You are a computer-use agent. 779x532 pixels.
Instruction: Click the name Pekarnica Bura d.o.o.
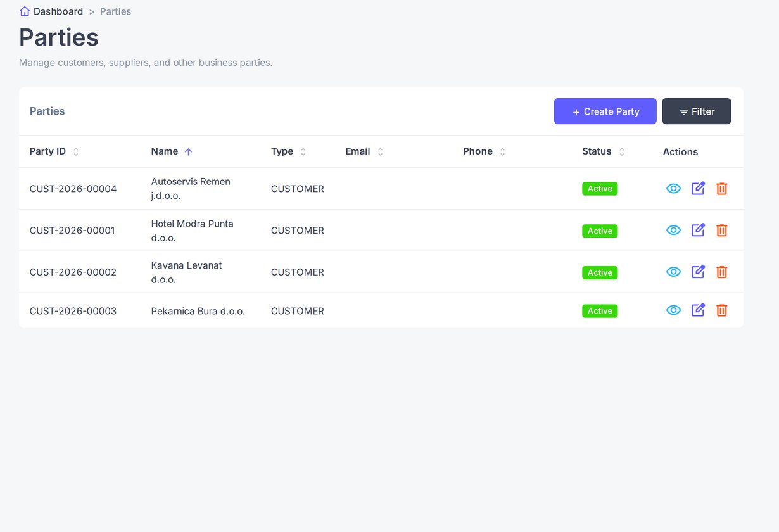pyautogui.click(x=198, y=311)
